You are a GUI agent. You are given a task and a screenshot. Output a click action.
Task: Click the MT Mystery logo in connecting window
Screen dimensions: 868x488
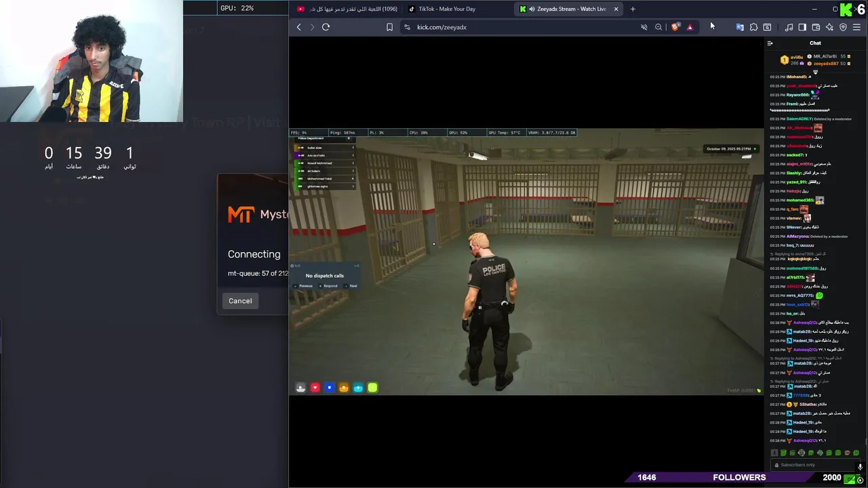tap(258, 214)
